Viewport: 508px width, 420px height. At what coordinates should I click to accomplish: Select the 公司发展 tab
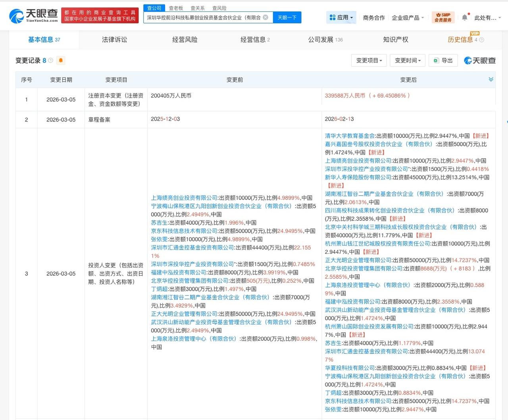click(325, 40)
